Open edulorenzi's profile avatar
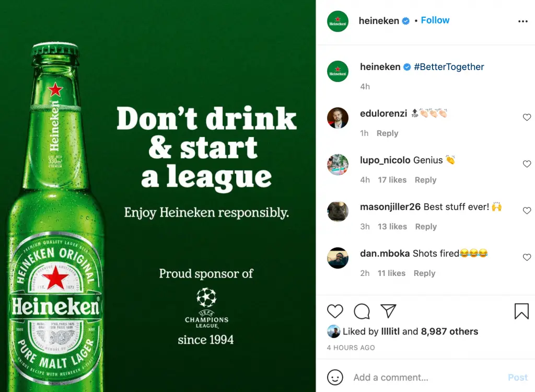 point(338,118)
